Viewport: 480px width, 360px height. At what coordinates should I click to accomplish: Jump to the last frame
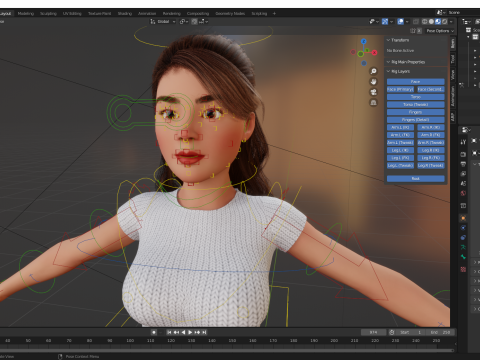[x=204, y=332]
